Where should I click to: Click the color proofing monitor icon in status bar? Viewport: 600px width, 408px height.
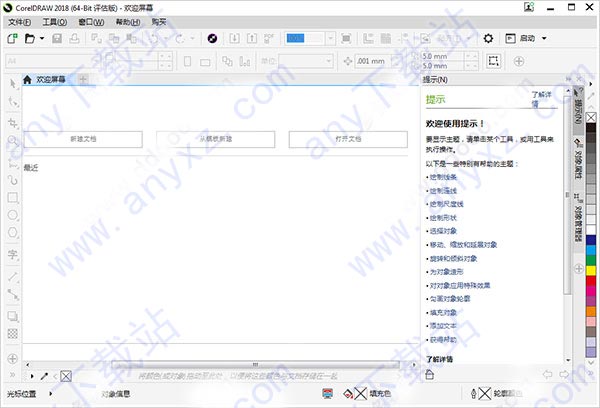(x=328, y=393)
